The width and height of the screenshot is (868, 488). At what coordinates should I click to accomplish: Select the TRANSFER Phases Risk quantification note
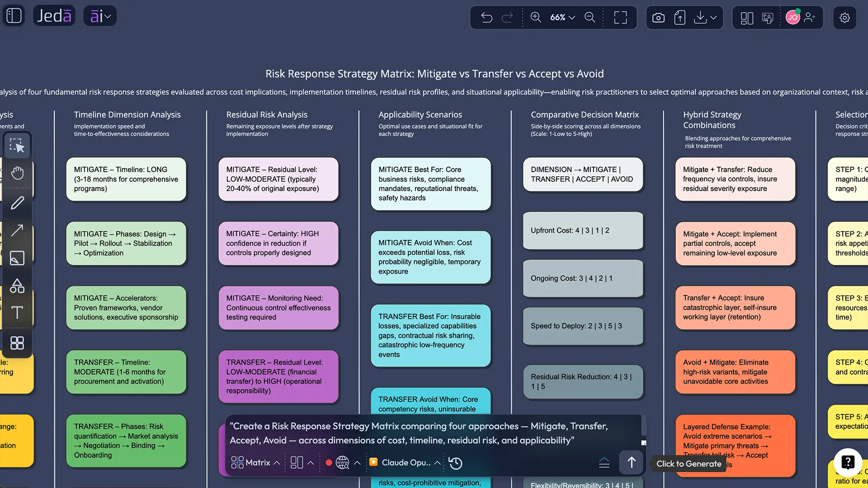coord(126,441)
